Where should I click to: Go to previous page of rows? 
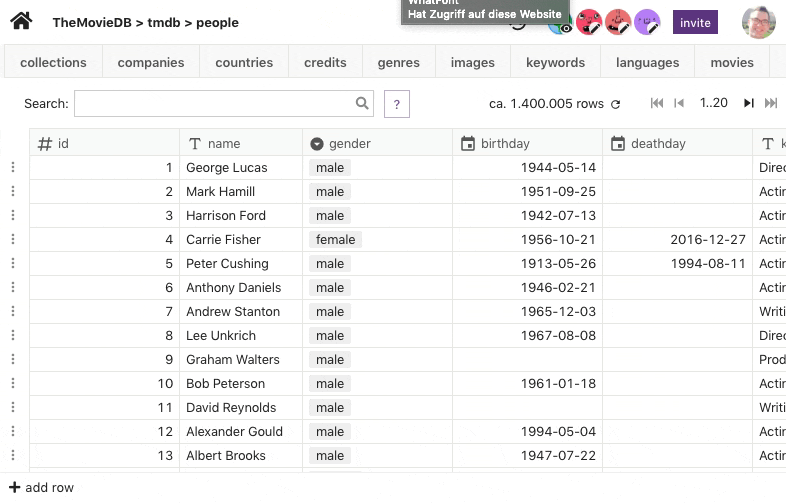[679, 103]
